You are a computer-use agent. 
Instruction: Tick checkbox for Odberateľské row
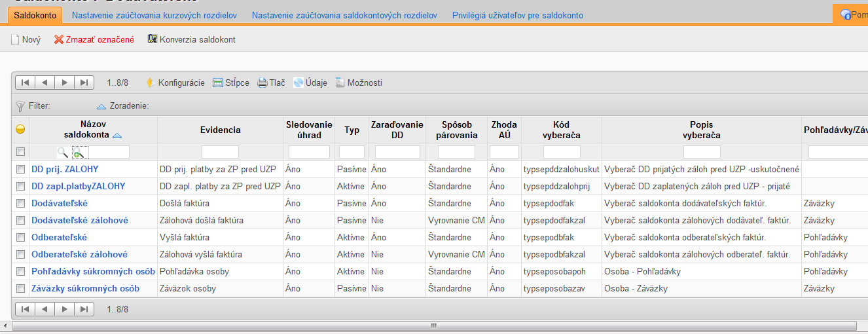click(x=20, y=237)
